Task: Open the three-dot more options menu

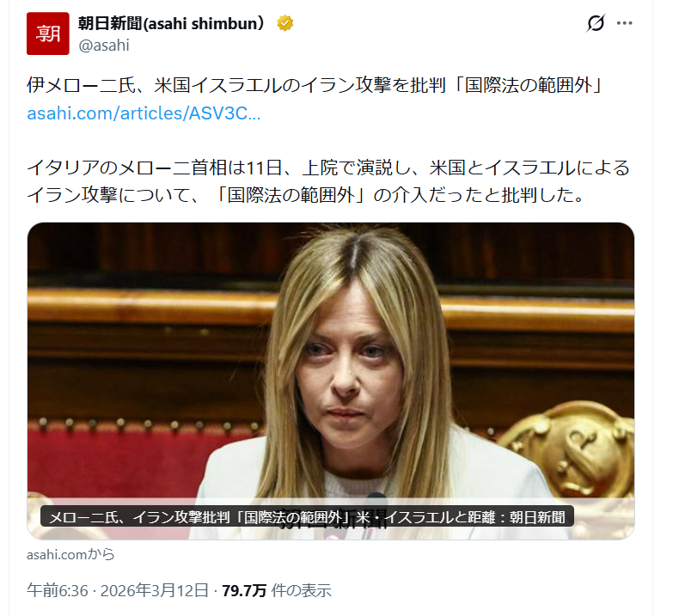Action: [x=624, y=23]
